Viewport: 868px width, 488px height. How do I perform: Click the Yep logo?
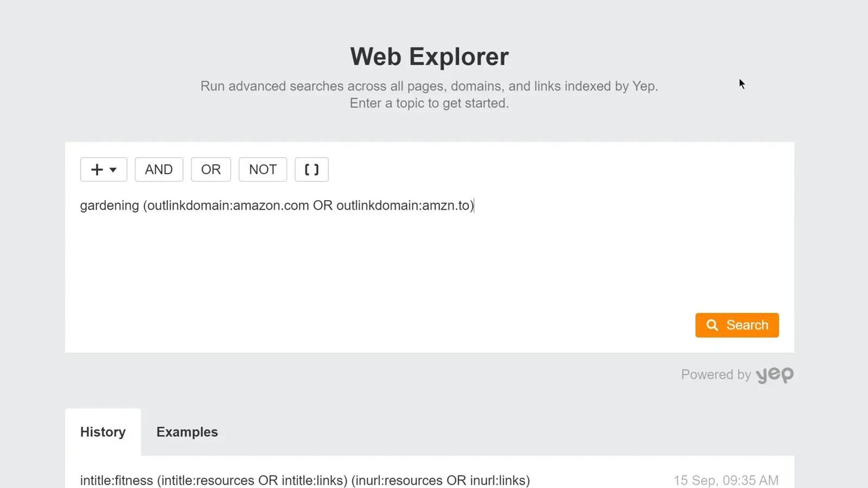[775, 375]
